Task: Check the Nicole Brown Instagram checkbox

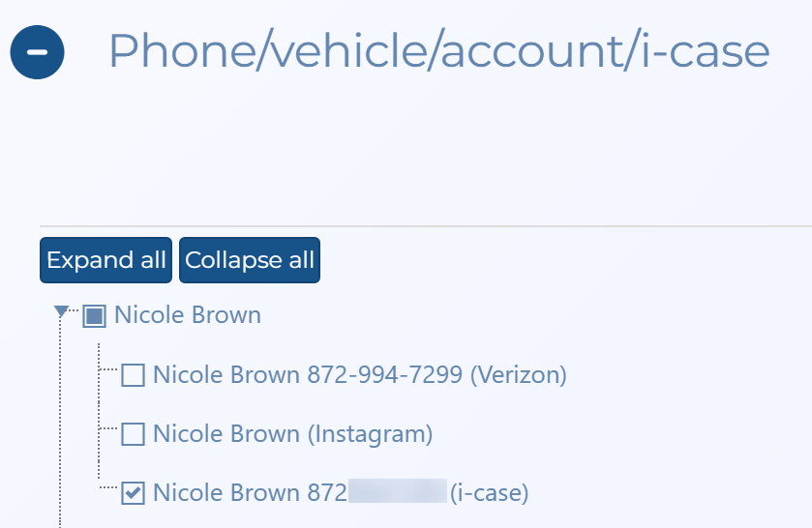Action: [133, 435]
